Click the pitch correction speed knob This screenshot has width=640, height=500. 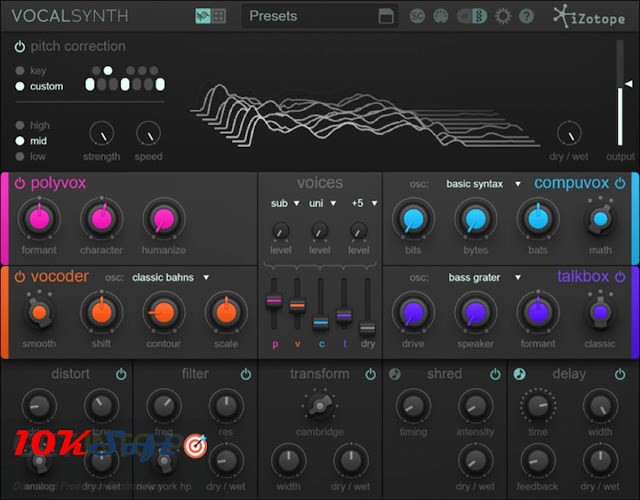[x=149, y=133]
